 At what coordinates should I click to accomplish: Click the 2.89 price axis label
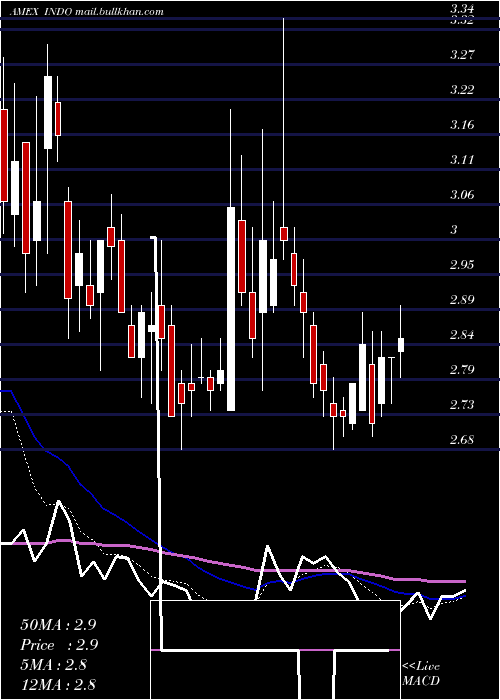click(462, 300)
